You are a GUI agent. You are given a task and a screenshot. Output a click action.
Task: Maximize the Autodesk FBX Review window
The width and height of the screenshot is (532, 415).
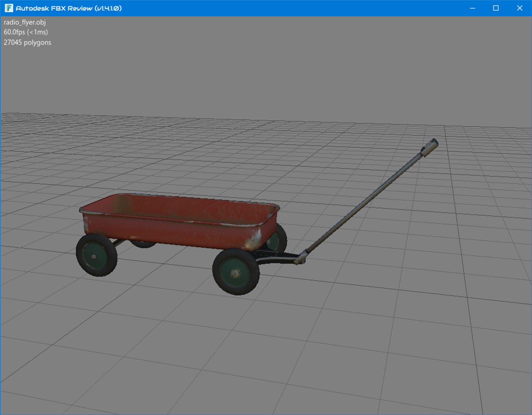click(496, 8)
